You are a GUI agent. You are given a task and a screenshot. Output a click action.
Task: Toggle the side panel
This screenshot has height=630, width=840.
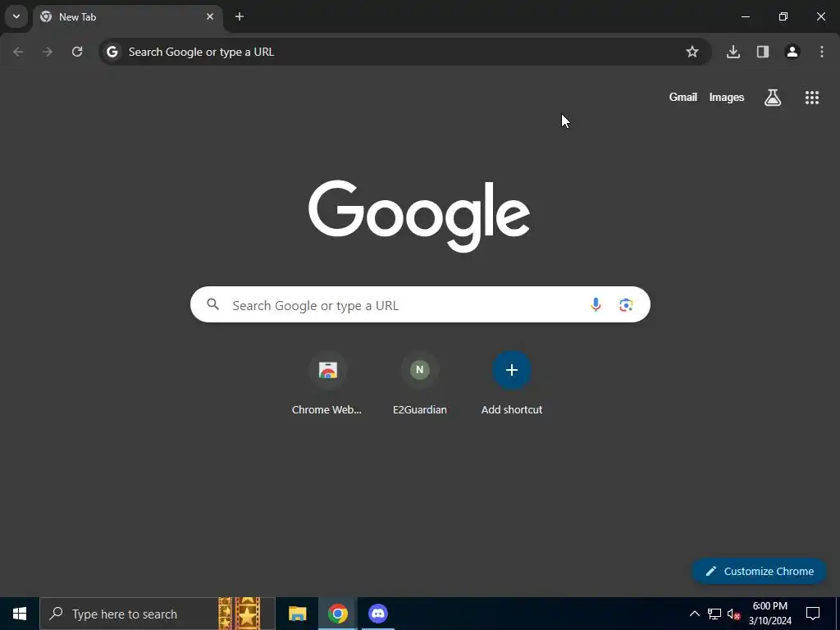(x=763, y=52)
